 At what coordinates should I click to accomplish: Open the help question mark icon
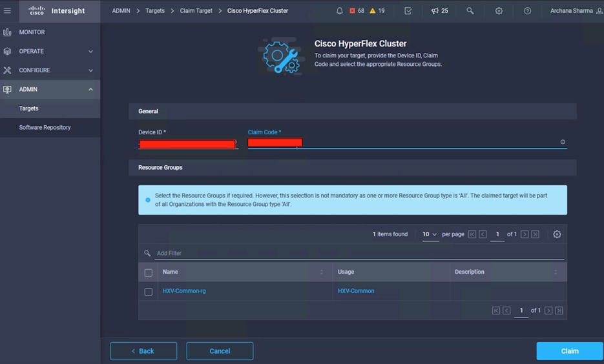pos(527,11)
